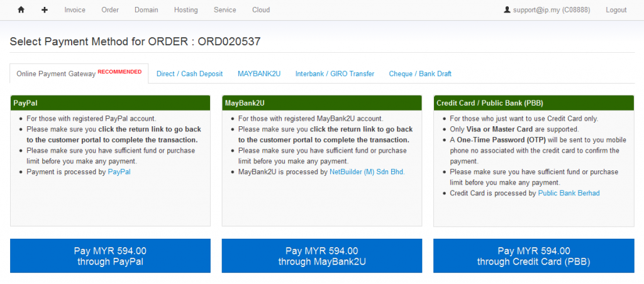Switch to Interbank / GIRO Transfer tab
This screenshot has width=644, height=284.
(335, 74)
